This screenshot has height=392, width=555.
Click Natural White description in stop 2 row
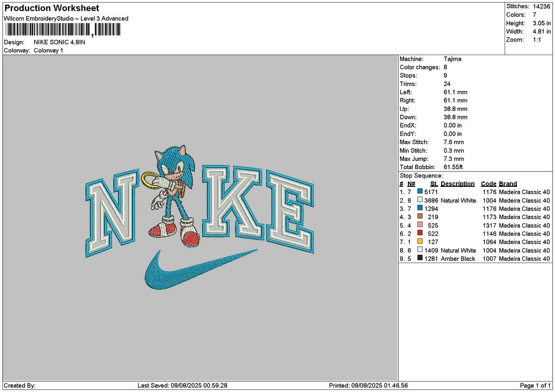pyautogui.click(x=458, y=200)
